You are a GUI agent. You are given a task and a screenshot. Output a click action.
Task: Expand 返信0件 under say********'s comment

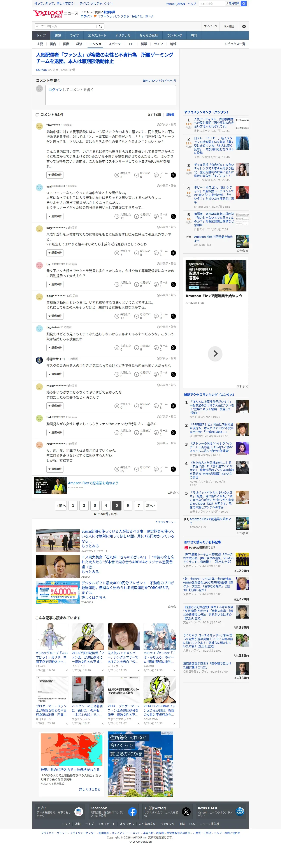(55, 253)
